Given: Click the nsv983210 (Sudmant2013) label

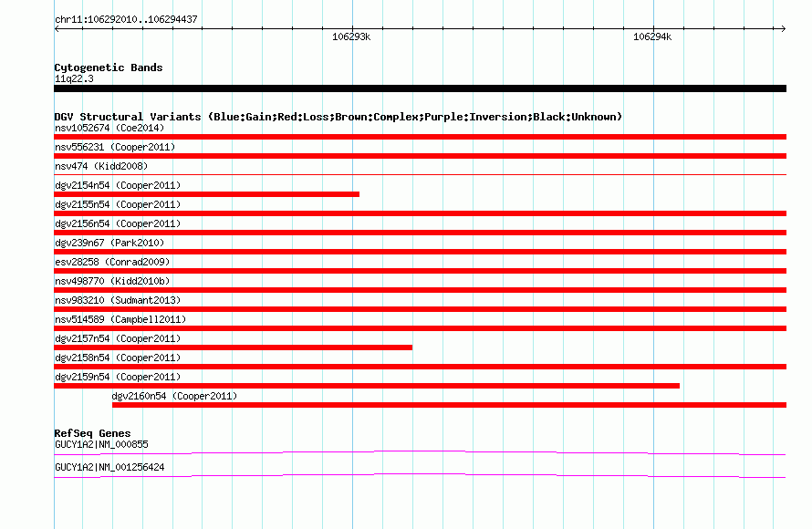Looking at the screenshot, I should point(118,300).
